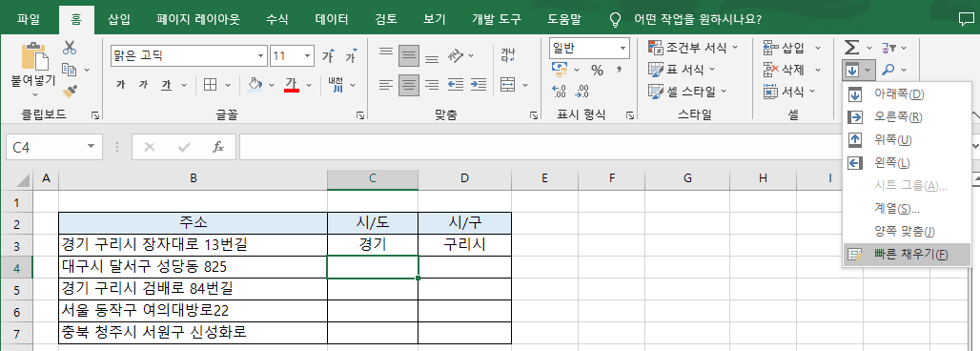Click the Decrease Indent icon
980x351 pixels.
tap(456, 85)
